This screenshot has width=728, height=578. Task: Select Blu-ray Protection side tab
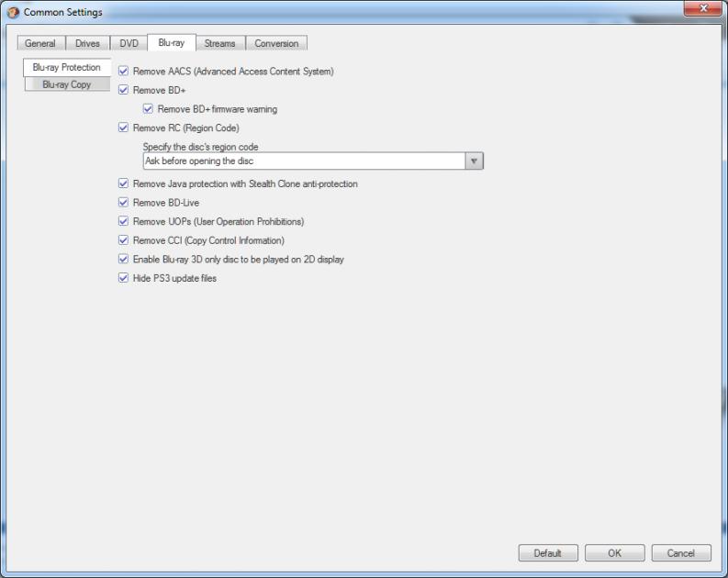67,67
